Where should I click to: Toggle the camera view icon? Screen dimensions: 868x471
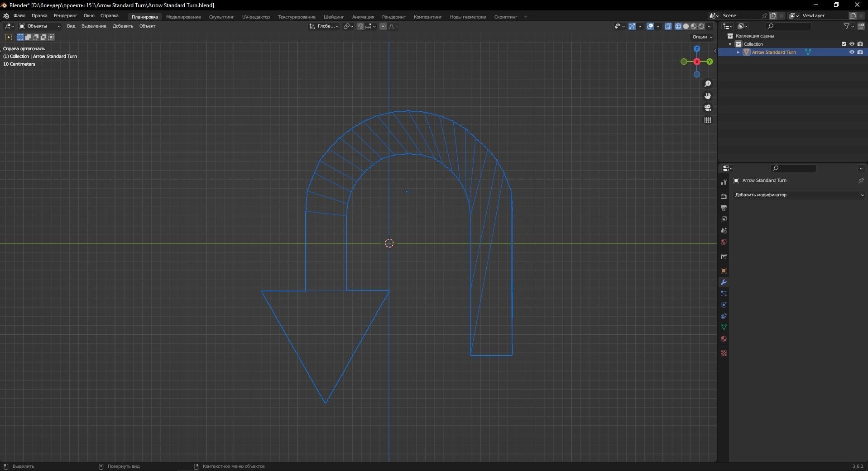708,108
